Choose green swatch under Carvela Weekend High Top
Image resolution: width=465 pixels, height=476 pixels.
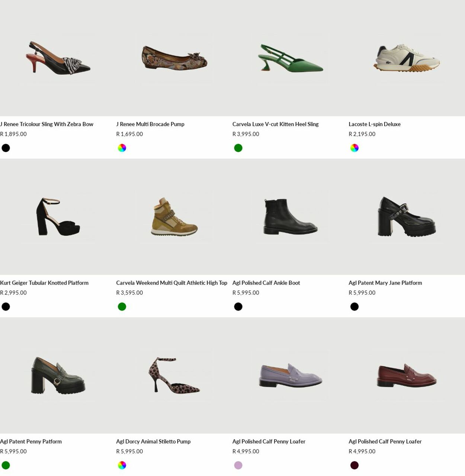(122, 307)
